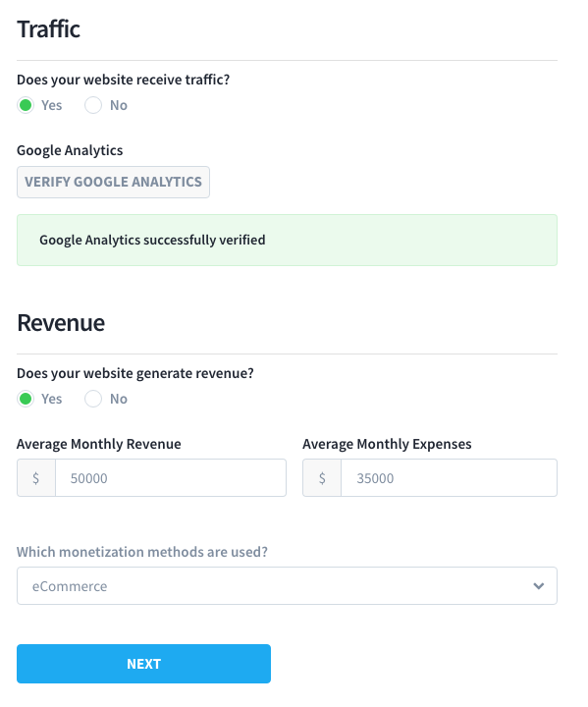Click the Traffic section heading
The width and height of the screenshot is (588, 707).
point(49,29)
